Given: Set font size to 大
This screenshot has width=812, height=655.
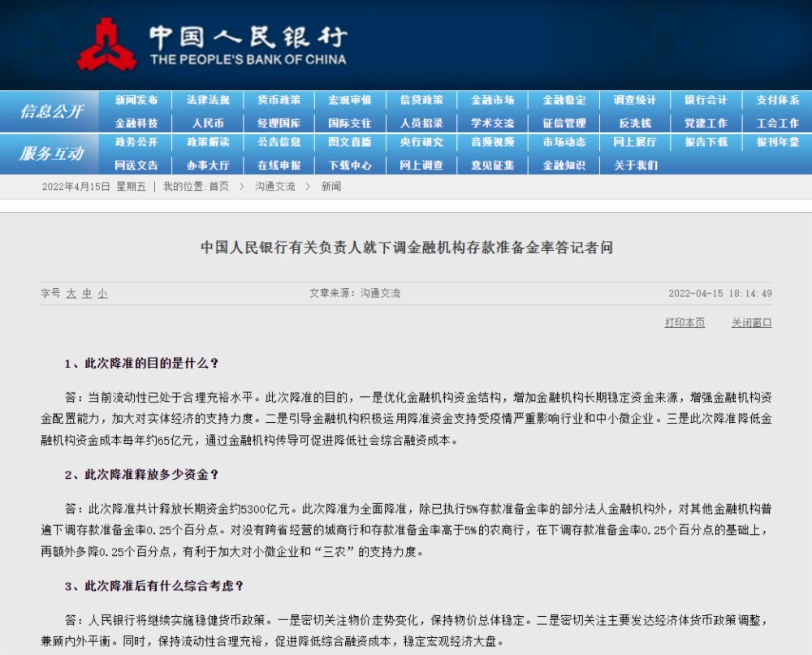Looking at the screenshot, I should pyautogui.click(x=71, y=294).
